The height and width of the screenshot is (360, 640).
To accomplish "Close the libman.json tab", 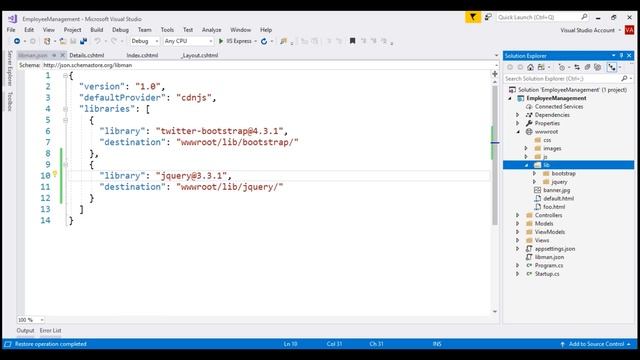I will (62, 56).
